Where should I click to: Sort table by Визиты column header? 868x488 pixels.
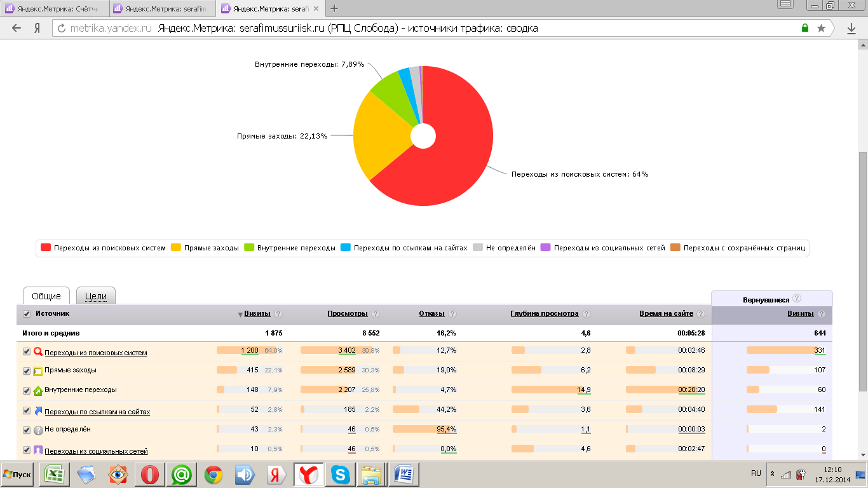tap(257, 314)
